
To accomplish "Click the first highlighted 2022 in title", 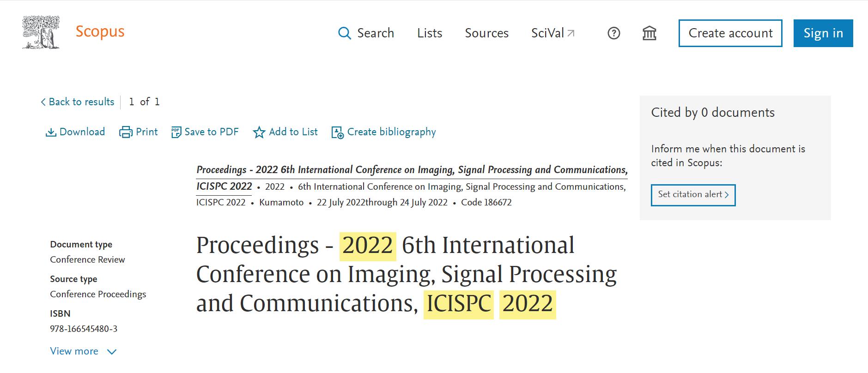I will point(368,246).
